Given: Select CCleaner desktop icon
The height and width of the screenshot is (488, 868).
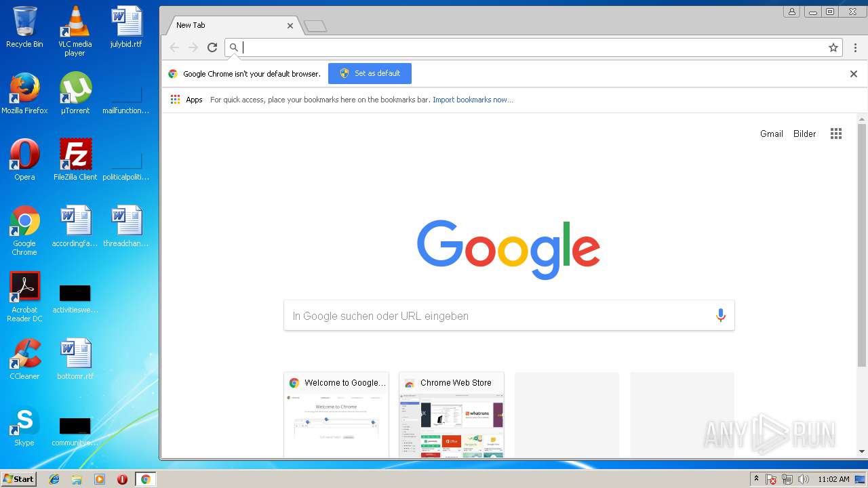Looking at the screenshot, I should point(24,359).
